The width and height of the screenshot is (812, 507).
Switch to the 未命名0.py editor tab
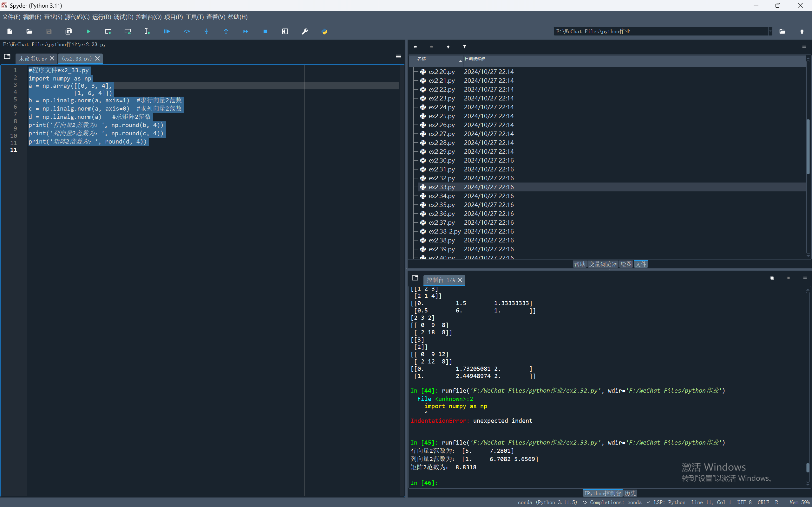pyautogui.click(x=33, y=59)
